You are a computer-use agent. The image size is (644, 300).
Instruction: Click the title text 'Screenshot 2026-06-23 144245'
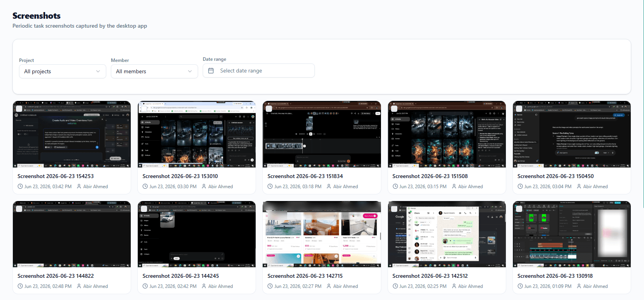click(x=181, y=276)
